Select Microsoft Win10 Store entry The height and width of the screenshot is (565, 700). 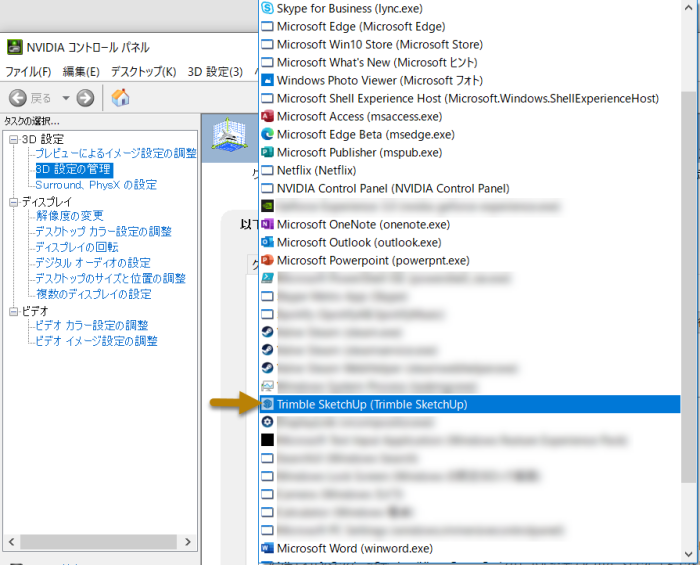tap(470, 45)
